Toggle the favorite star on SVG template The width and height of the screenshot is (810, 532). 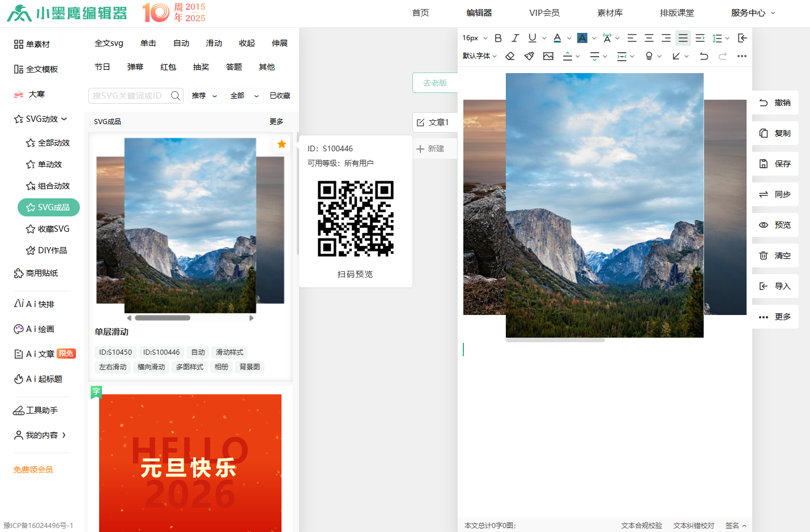point(282,144)
